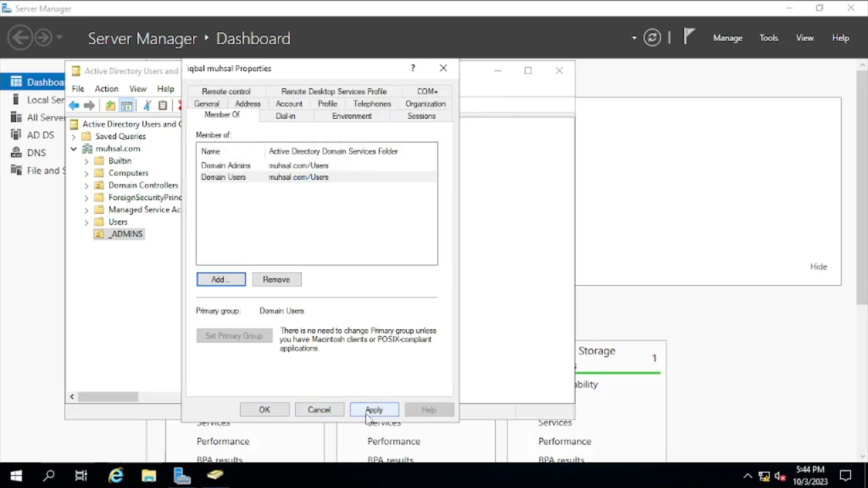Click the Task View icon on taskbar

click(x=81, y=476)
